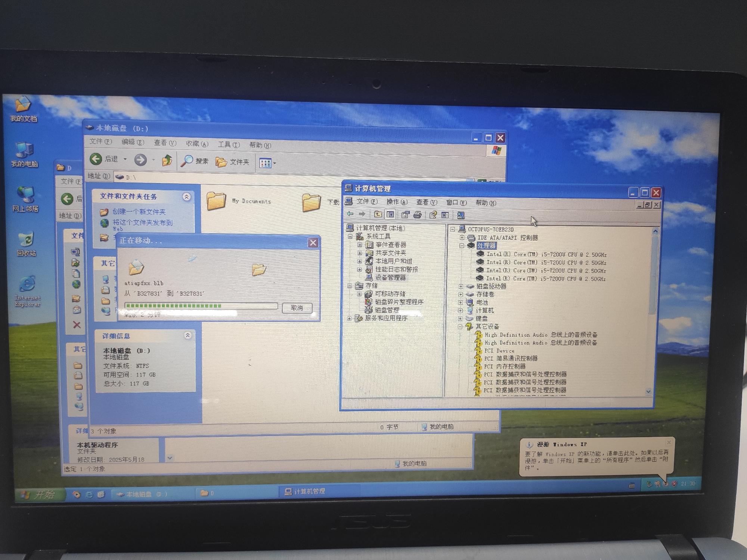Open 编辑(E) menu in Local Disk D
Viewport: 747px width, 560px height.
(x=133, y=142)
